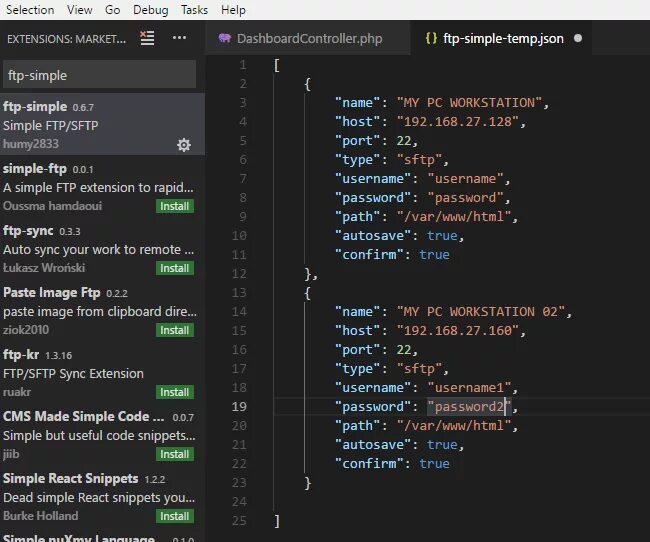
Task: Click the "password2" value on line 19
Action: (x=469, y=406)
